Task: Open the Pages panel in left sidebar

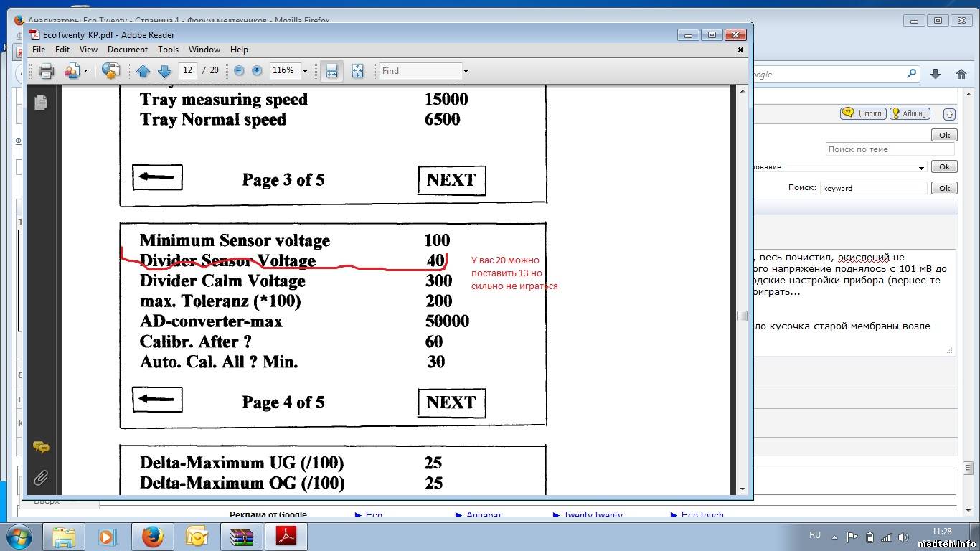Action: [41, 103]
